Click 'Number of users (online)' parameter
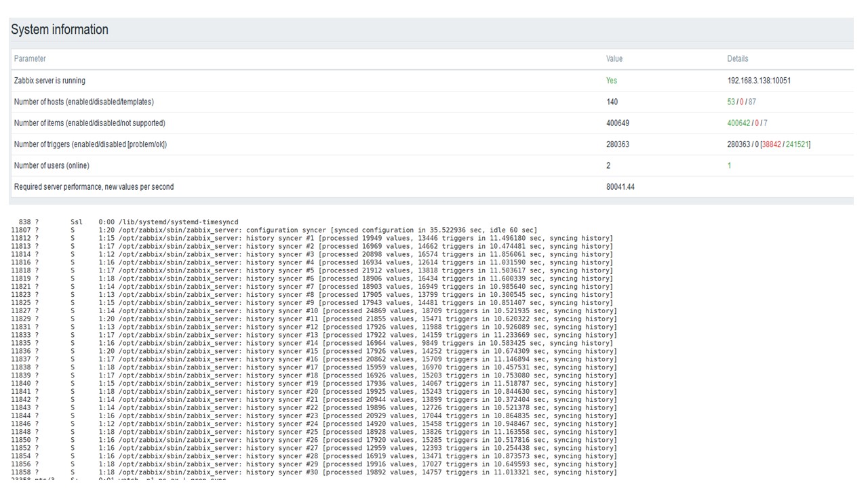 point(52,165)
